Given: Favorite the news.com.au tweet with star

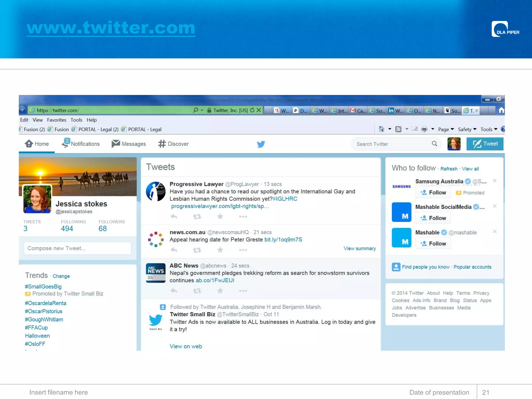Looking at the screenshot, I should pos(220,250).
